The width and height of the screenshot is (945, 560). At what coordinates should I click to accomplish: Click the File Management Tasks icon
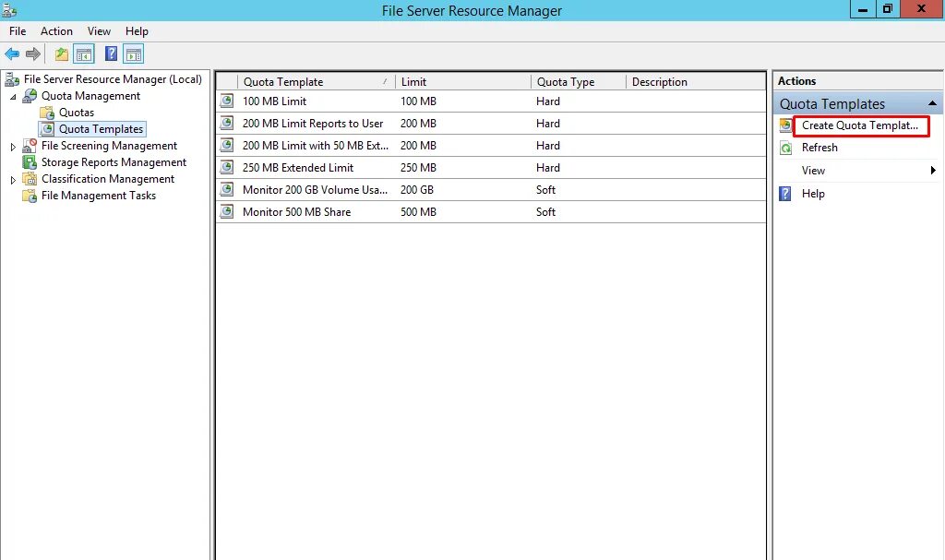(x=30, y=196)
